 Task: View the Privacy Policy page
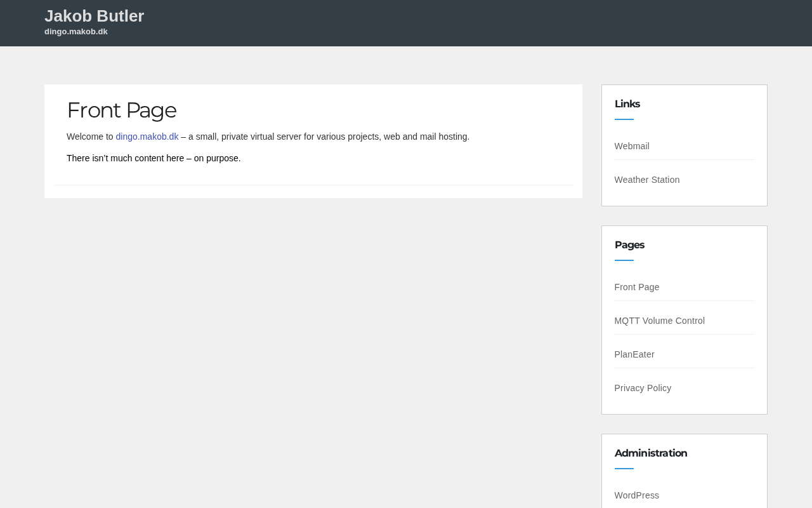pos(643,388)
